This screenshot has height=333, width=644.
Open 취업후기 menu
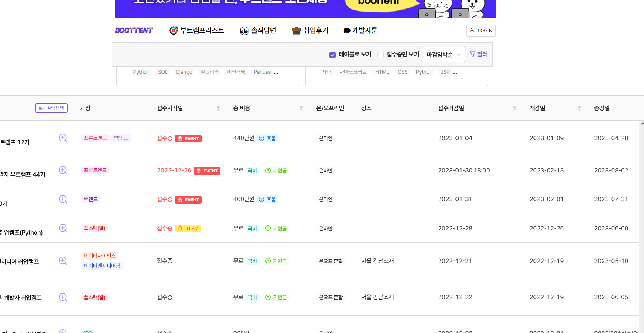tap(310, 30)
